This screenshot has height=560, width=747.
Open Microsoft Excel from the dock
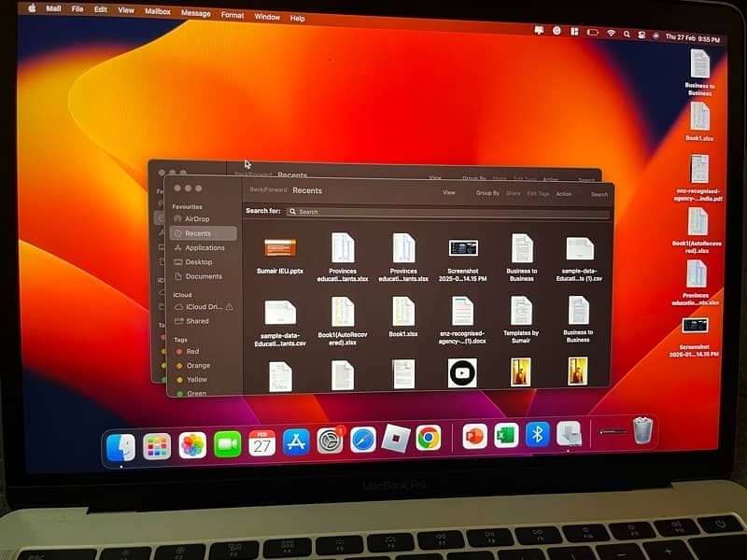point(506,435)
